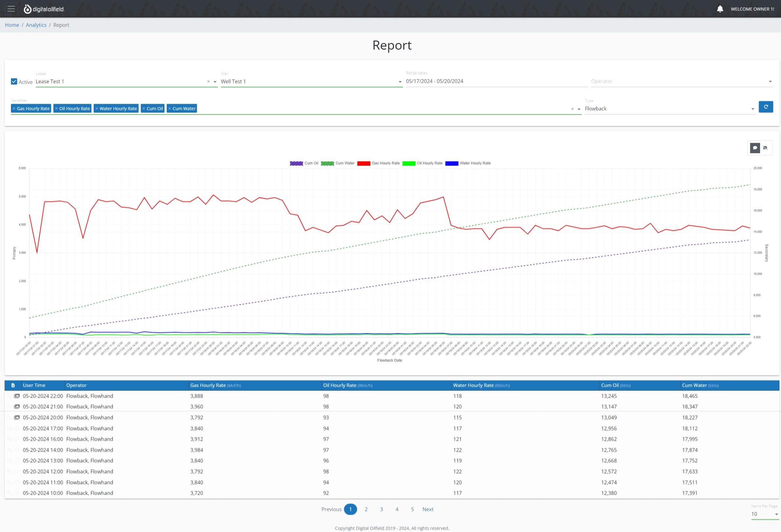Remove the Cum Oil variable tag
Image resolution: width=781 pixels, height=532 pixels.
point(144,108)
